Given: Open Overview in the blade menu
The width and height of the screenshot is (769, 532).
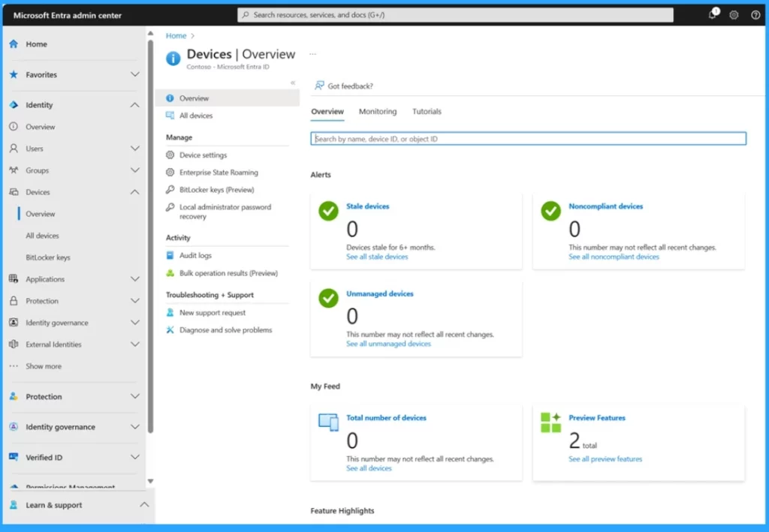Looking at the screenshot, I should 228,98.
